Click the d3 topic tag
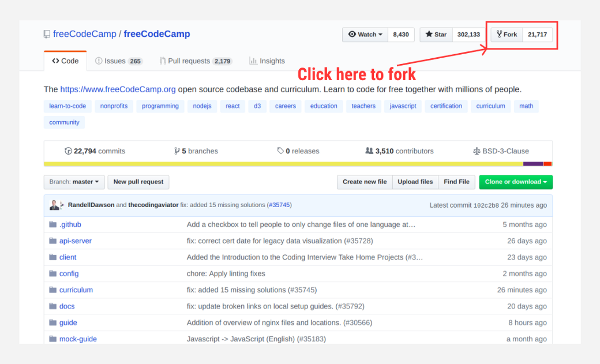600x364 pixels. coord(257,106)
